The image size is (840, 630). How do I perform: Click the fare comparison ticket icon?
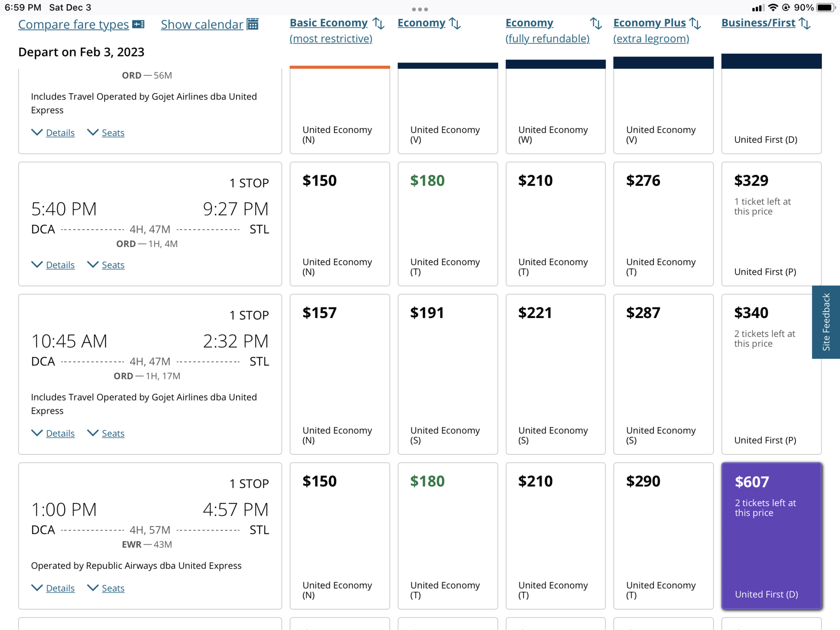tap(138, 24)
